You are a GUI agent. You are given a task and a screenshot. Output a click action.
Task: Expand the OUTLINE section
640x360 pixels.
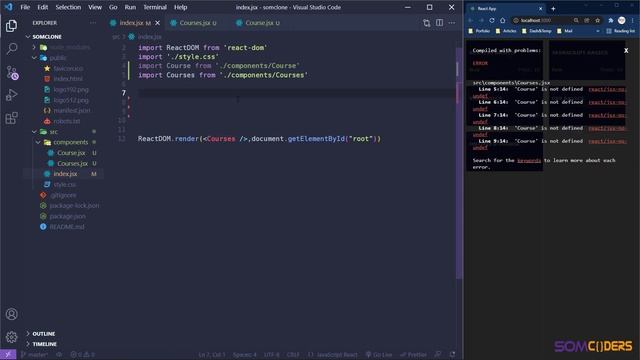[28, 334]
